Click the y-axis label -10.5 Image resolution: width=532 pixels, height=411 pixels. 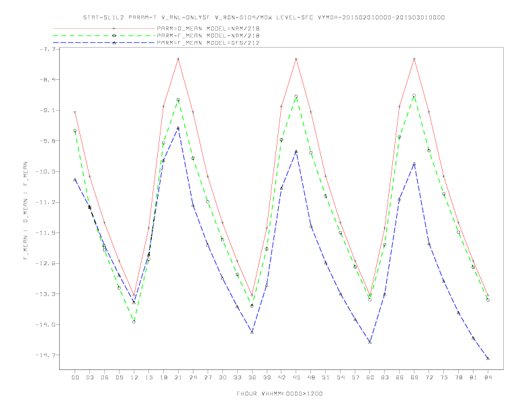pos(46,172)
